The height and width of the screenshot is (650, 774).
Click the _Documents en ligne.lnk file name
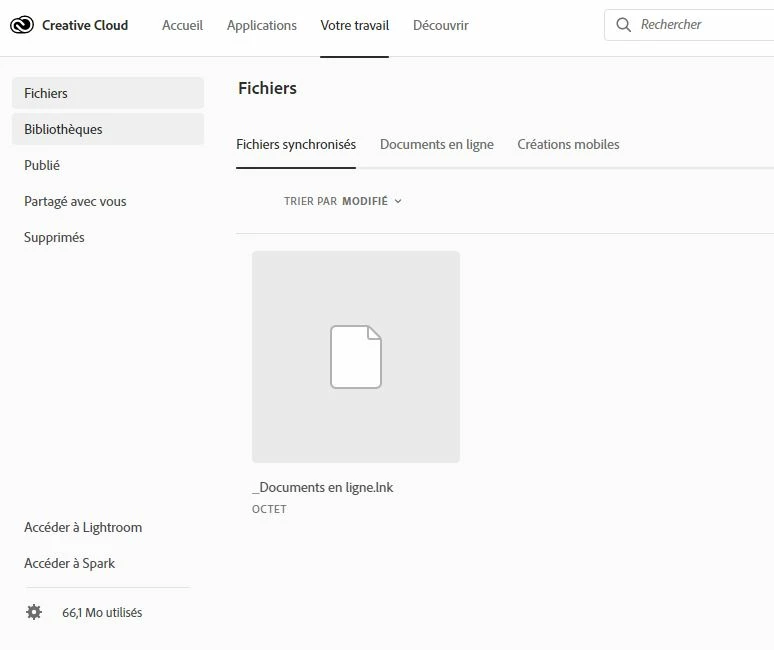pos(322,487)
